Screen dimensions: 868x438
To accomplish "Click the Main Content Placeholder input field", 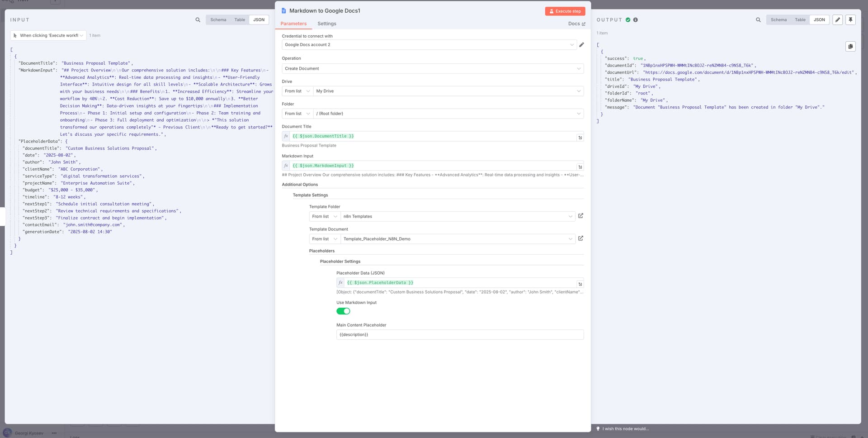I will (x=460, y=334).
